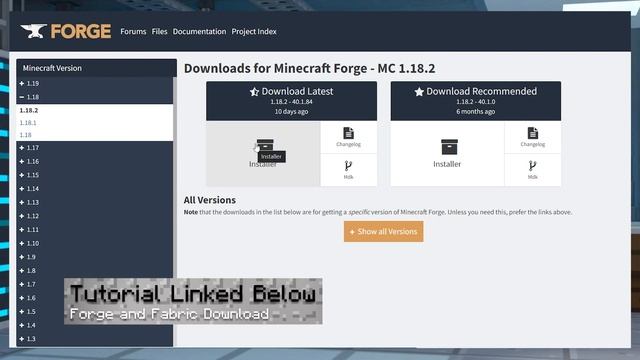Open the Documentation menu item

[199, 31]
